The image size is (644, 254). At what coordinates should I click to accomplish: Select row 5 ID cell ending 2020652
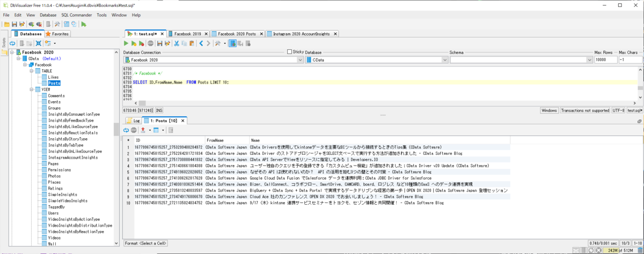(169, 172)
